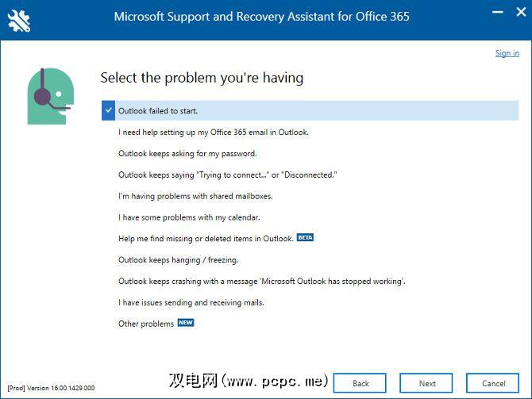Choose find missing or deleted items option

[206, 239]
